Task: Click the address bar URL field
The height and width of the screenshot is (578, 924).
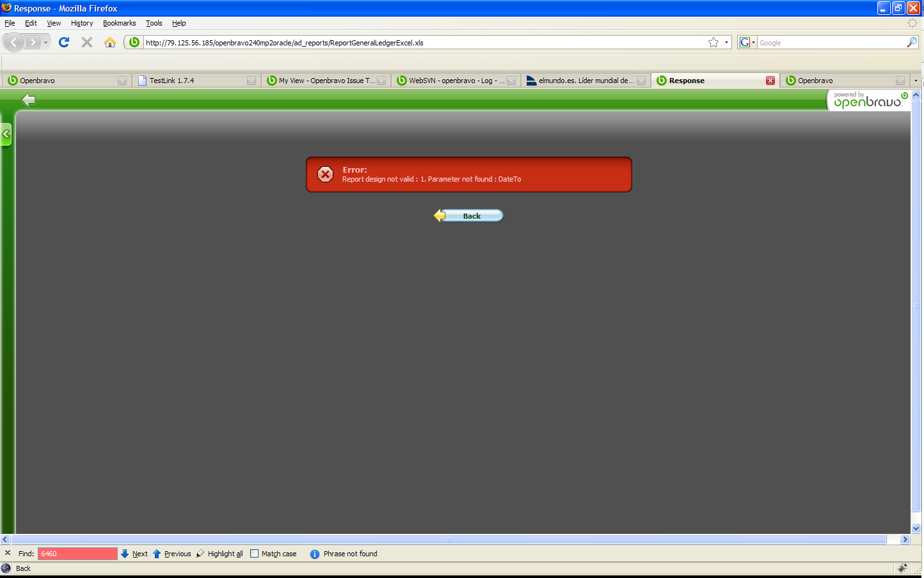Action: 424,43
